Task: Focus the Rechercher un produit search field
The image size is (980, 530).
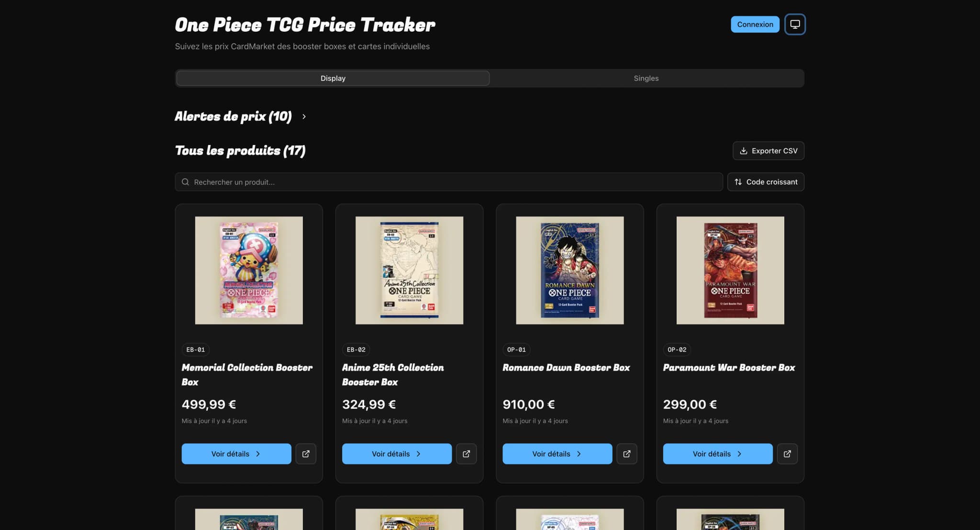Action: pos(449,182)
